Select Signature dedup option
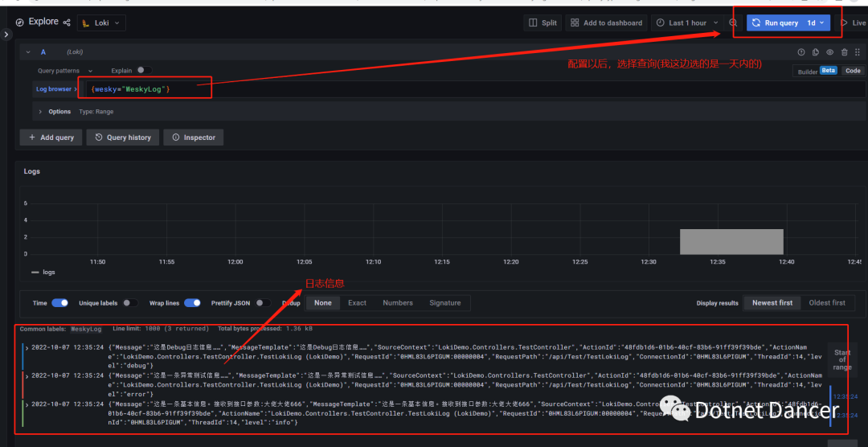 pos(445,303)
